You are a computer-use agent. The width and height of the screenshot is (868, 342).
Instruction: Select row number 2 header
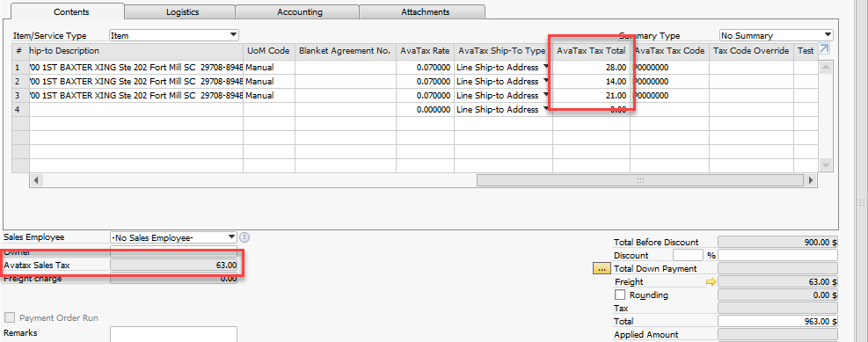[20, 82]
